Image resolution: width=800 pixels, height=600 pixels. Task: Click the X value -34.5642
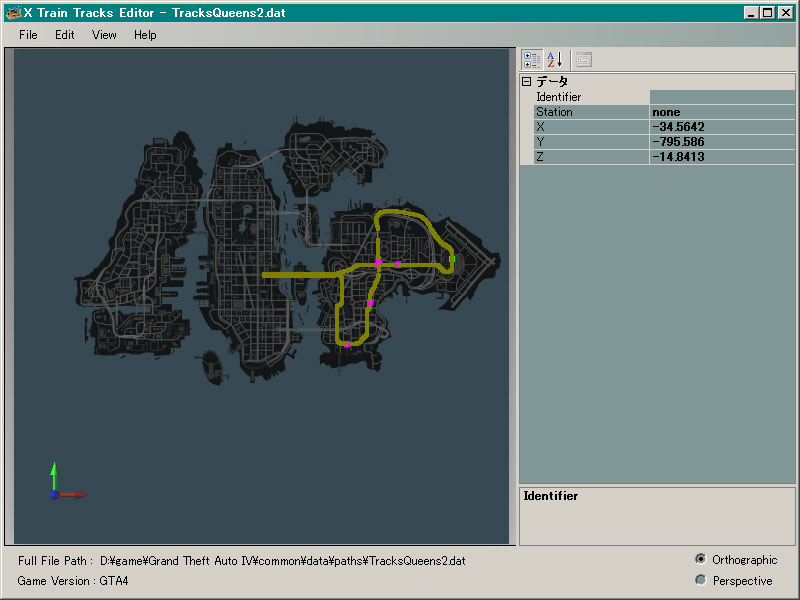click(x=722, y=127)
